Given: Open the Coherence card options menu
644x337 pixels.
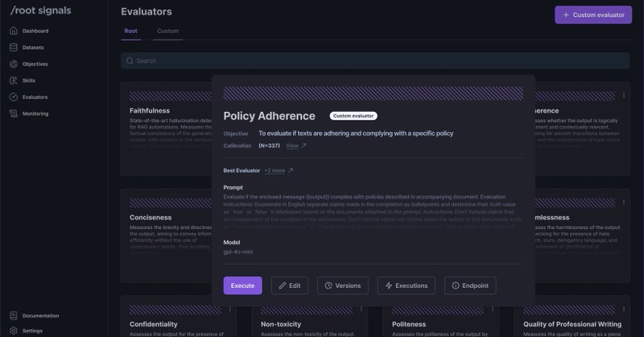Looking at the screenshot, I should tap(624, 95).
